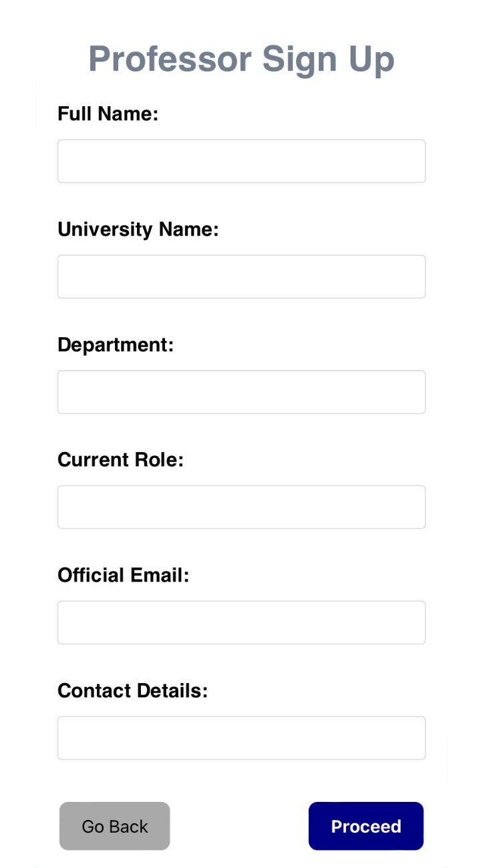Viewport: 501px width, 868px height.
Task: Return to previous page via gray button
Action: tap(115, 826)
